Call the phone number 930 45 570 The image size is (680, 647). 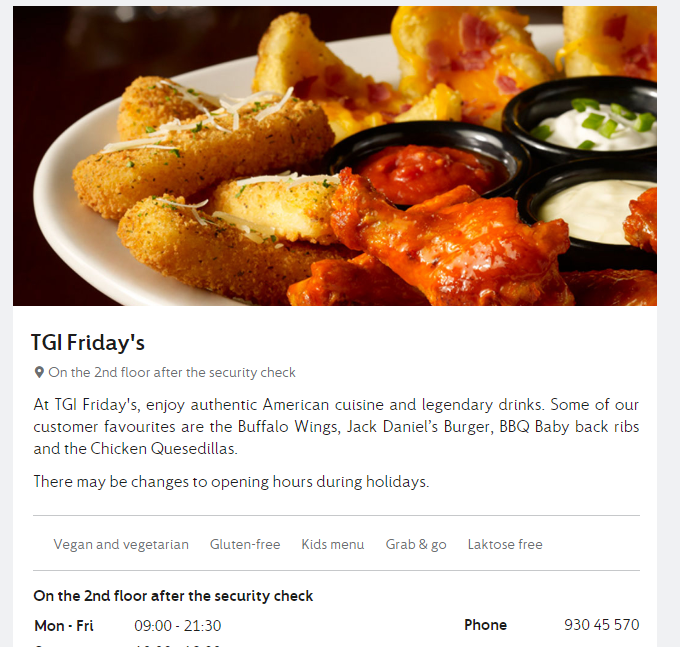pos(602,625)
